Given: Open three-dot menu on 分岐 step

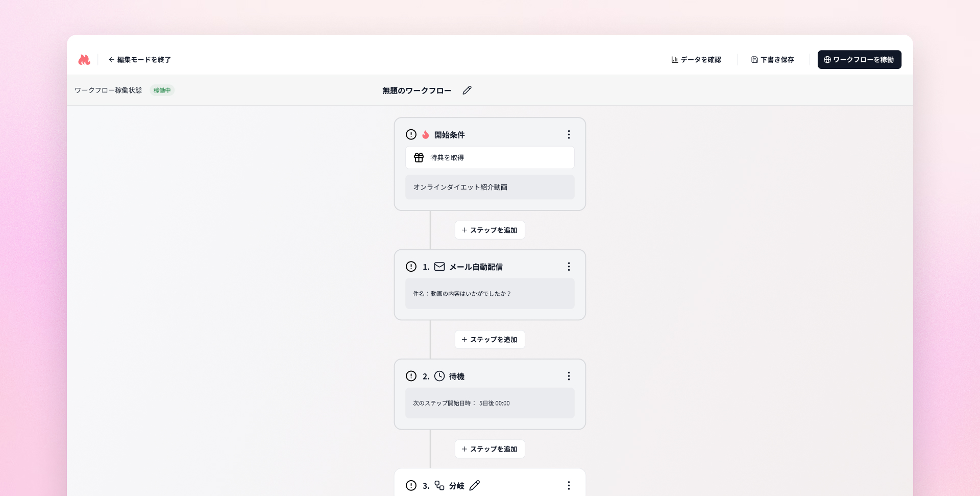Looking at the screenshot, I should point(569,485).
